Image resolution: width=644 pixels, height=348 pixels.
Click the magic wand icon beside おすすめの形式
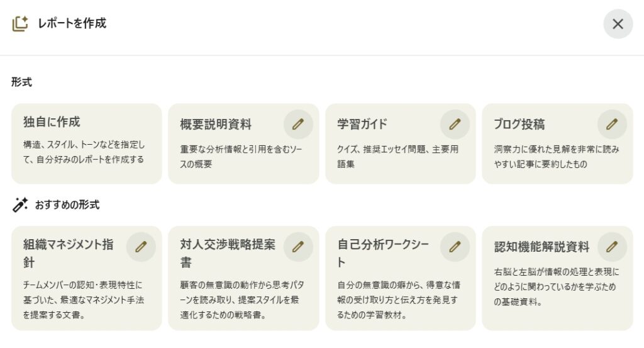20,205
